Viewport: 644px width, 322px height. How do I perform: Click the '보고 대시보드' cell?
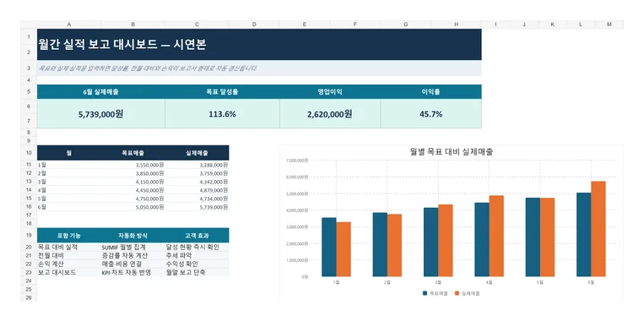68,272
